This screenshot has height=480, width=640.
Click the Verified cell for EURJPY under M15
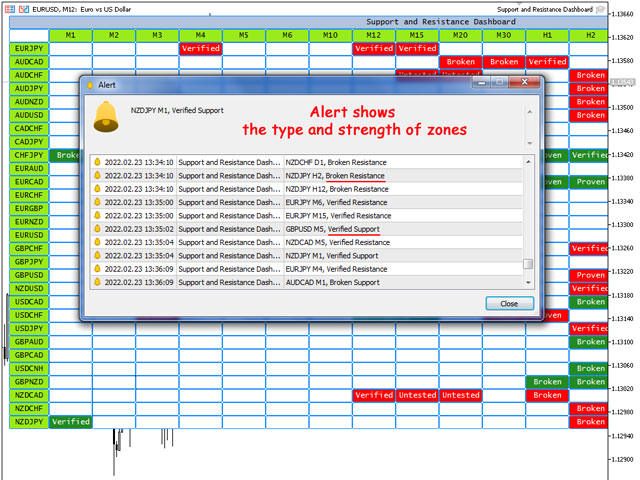point(417,49)
